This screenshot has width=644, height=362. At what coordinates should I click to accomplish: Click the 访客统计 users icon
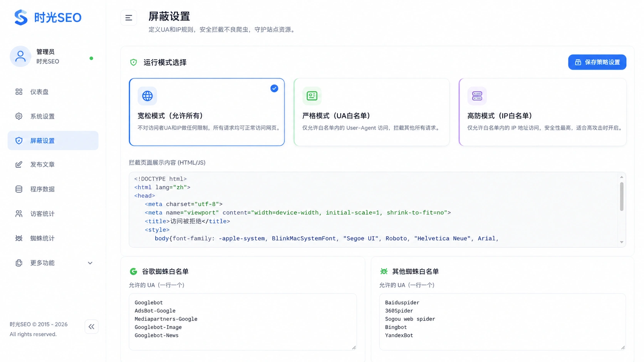19,214
